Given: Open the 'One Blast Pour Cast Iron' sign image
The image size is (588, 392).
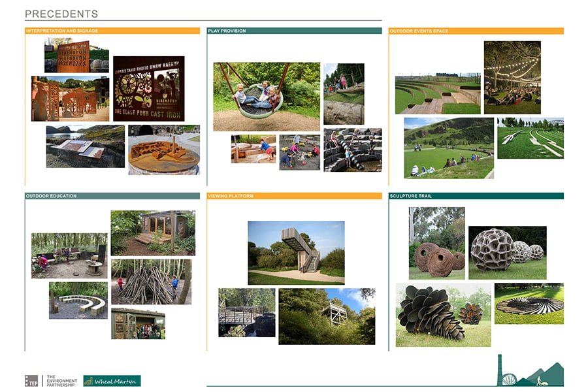Looking at the screenshot, I should (x=148, y=88).
